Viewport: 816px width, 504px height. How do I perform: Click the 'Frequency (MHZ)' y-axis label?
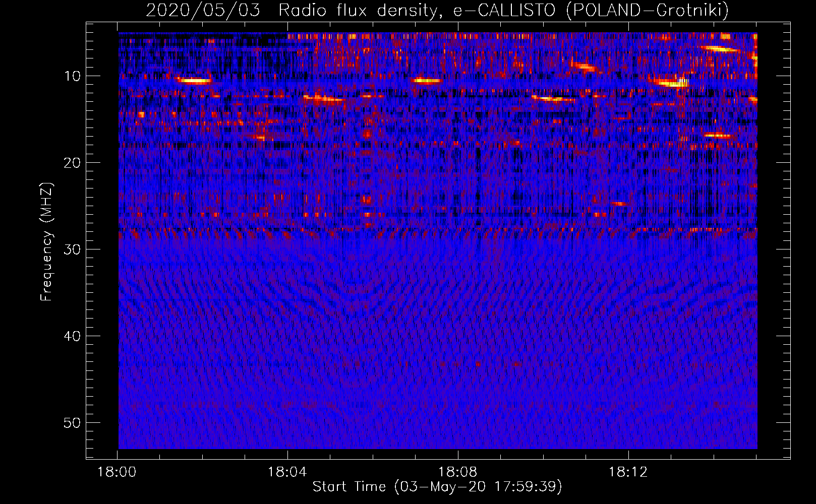(x=46, y=242)
